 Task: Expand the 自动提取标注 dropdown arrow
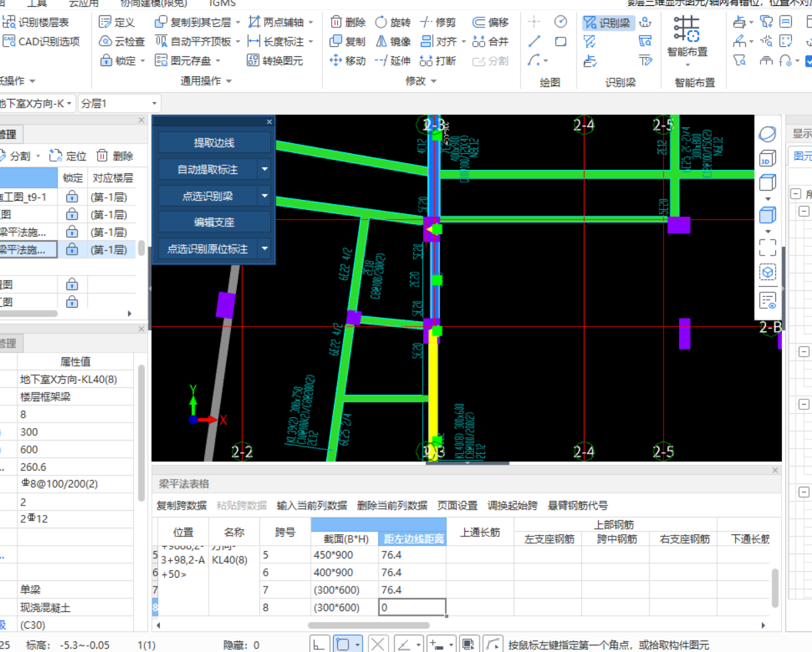pos(264,170)
